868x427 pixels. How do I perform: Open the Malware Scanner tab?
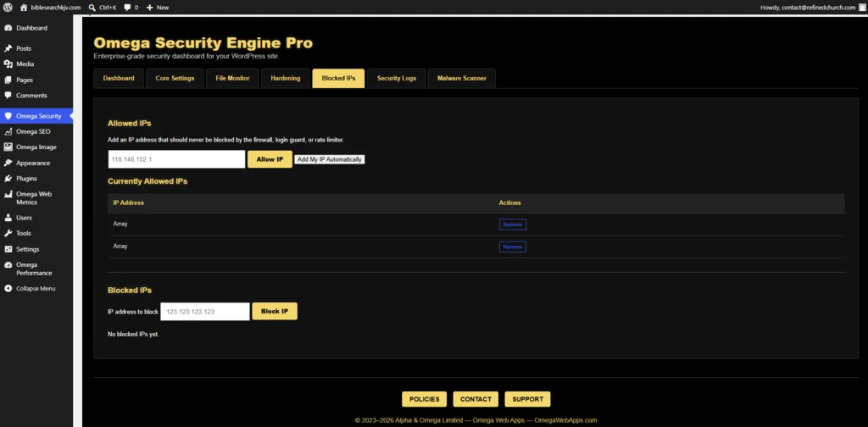click(x=462, y=79)
